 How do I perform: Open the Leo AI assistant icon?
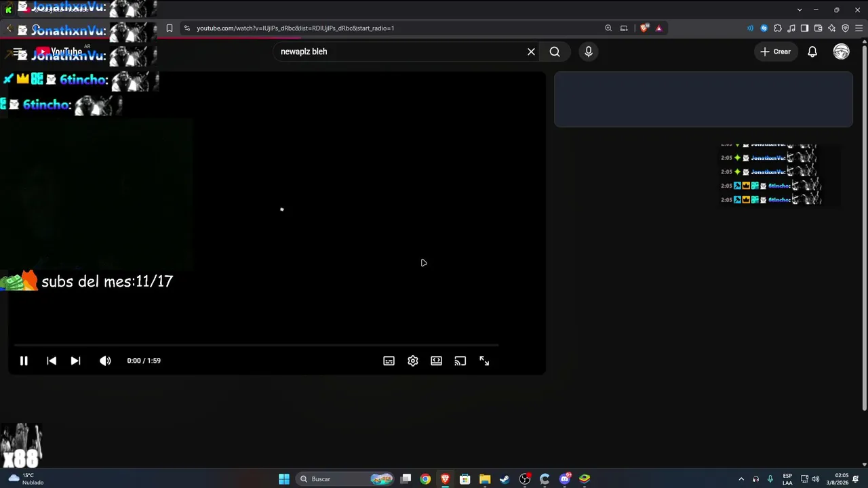tap(832, 28)
